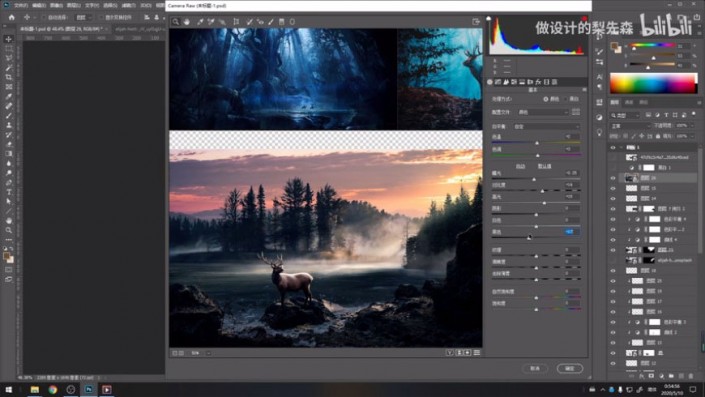Hide the top layer group via eye icon
The width and height of the screenshot is (705, 397).
613,147
